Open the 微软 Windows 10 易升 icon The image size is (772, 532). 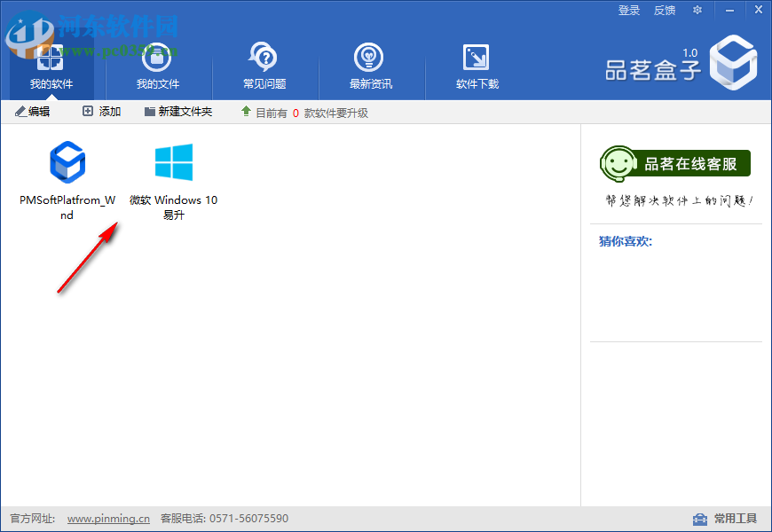click(x=173, y=163)
